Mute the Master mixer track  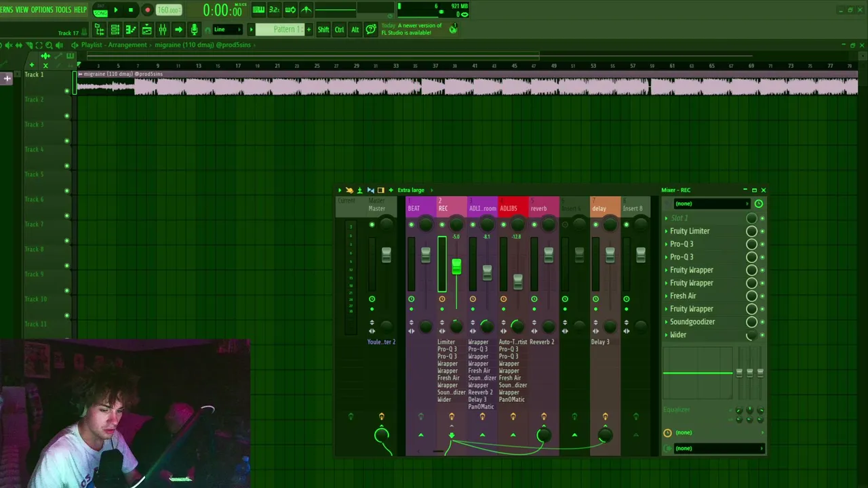point(372,224)
